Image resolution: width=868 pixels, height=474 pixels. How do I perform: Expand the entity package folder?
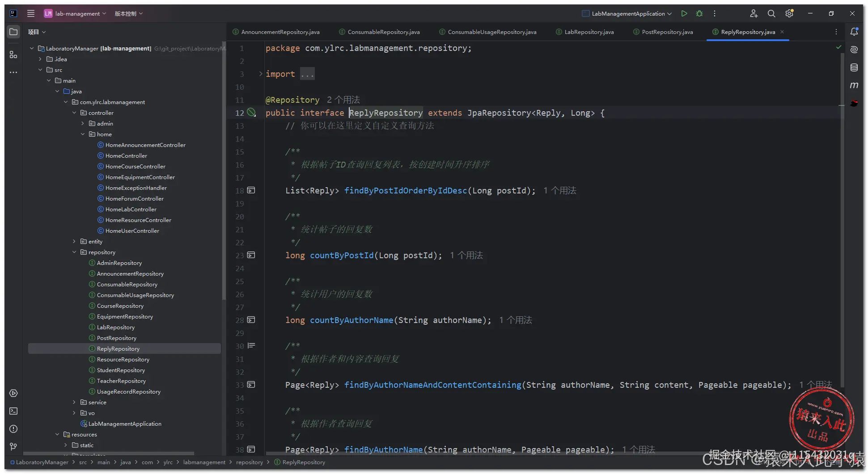pyautogui.click(x=74, y=241)
